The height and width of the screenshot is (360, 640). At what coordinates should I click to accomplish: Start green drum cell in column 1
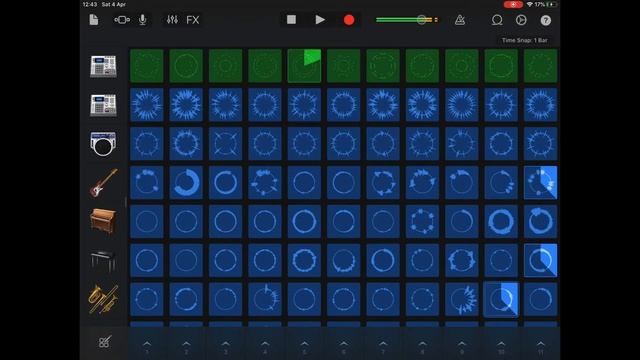pos(147,66)
